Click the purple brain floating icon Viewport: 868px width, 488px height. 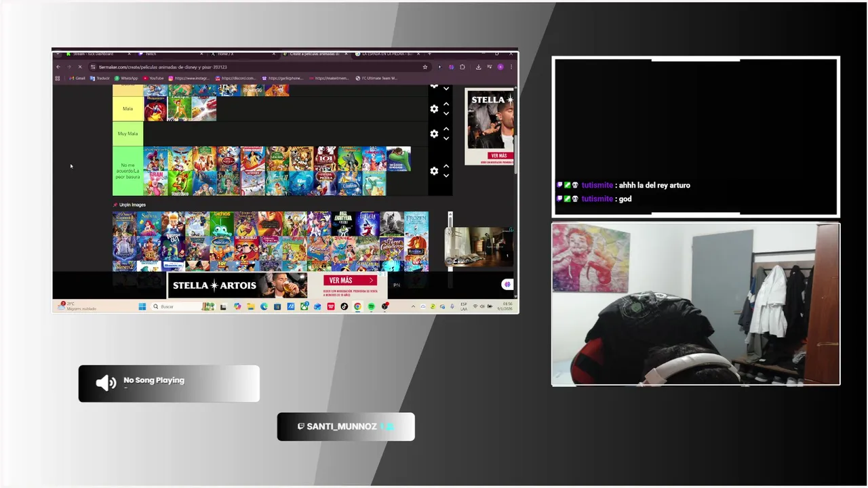(x=507, y=284)
